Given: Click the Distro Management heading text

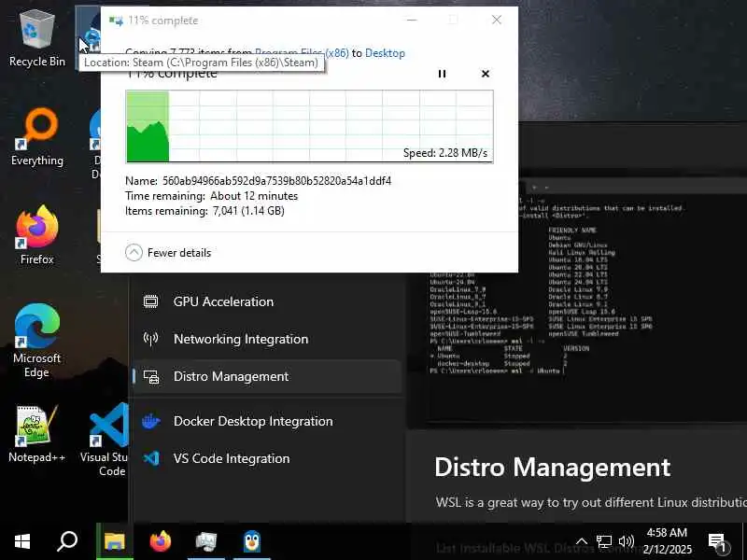Looking at the screenshot, I should click(553, 468).
